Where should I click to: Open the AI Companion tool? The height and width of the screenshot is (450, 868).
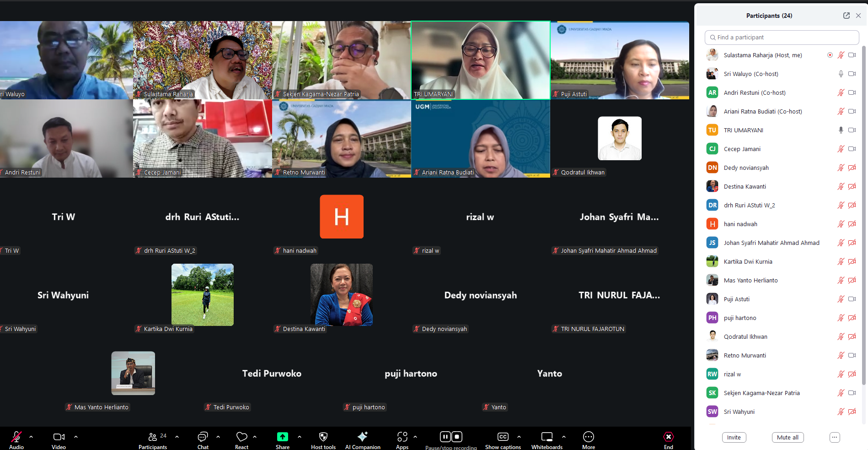pos(362,437)
